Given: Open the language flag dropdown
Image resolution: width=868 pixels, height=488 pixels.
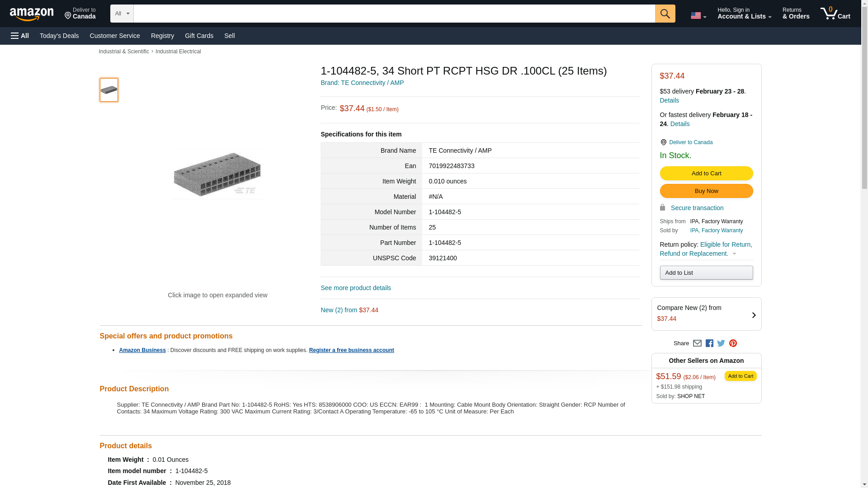Looking at the screenshot, I should 698,15.
